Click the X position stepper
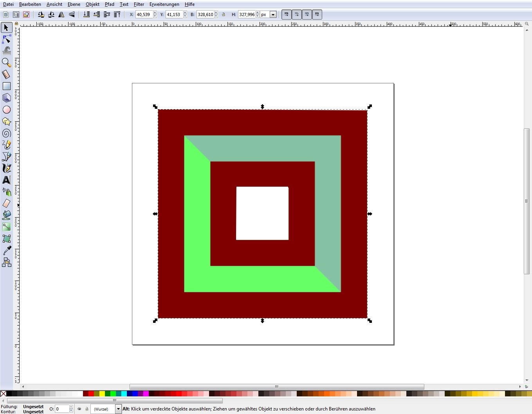 pyautogui.click(x=155, y=14)
